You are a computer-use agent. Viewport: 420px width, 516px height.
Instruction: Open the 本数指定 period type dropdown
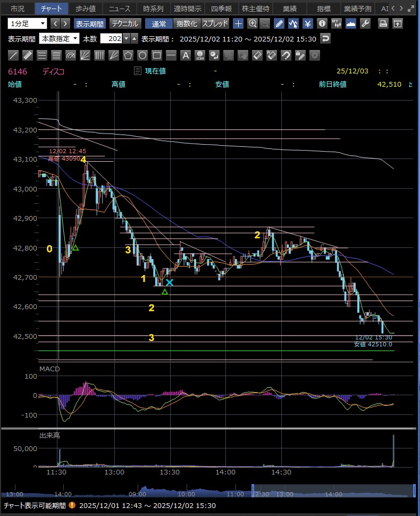pos(60,38)
